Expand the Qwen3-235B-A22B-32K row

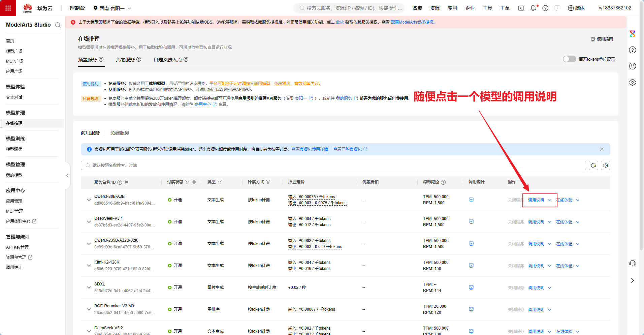tap(89, 244)
